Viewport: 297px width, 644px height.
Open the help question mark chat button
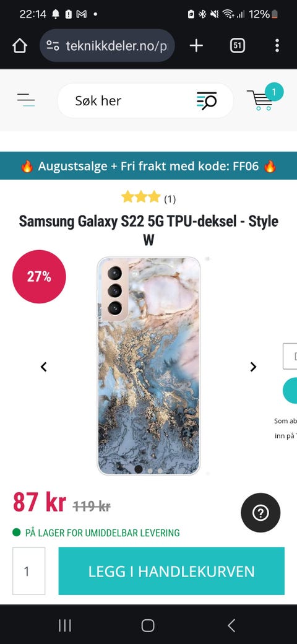pyautogui.click(x=260, y=513)
